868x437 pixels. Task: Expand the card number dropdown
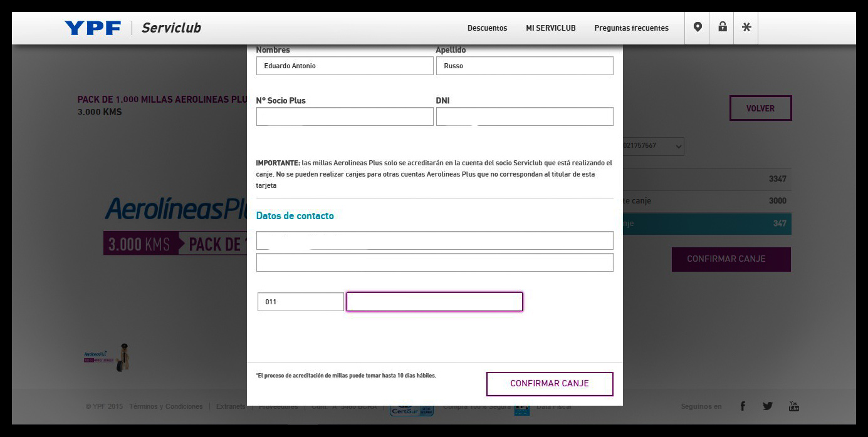pos(677,147)
